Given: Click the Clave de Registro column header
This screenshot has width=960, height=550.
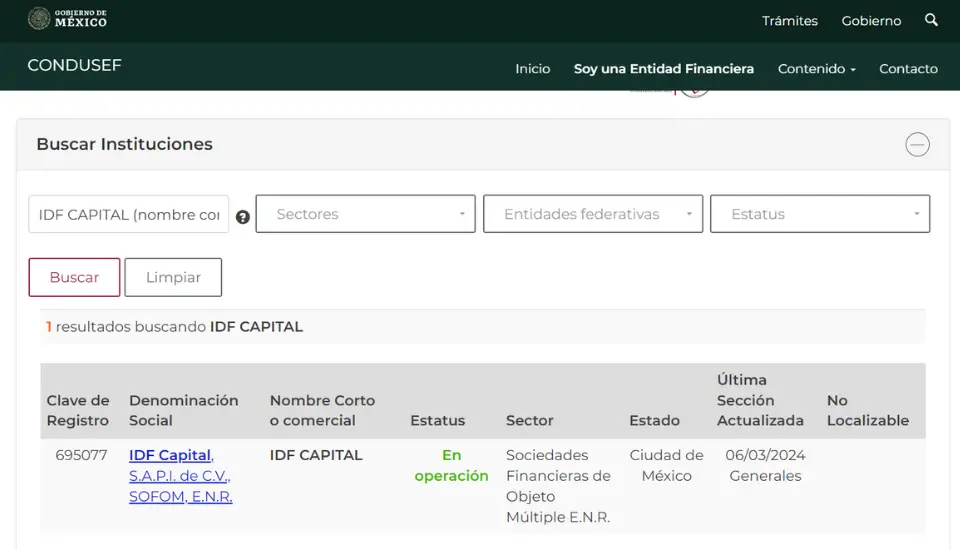Looking at the screenshot, I should [x=78, y=410].
